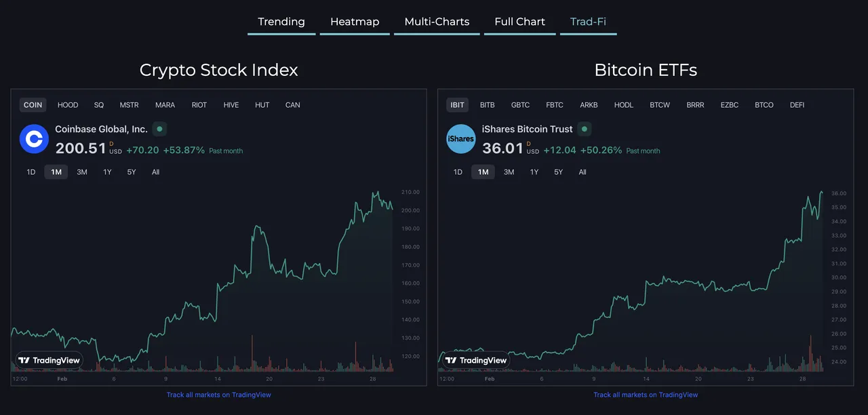Select the COIN stock ticker

pyautogui.click(x=33, y=105)
